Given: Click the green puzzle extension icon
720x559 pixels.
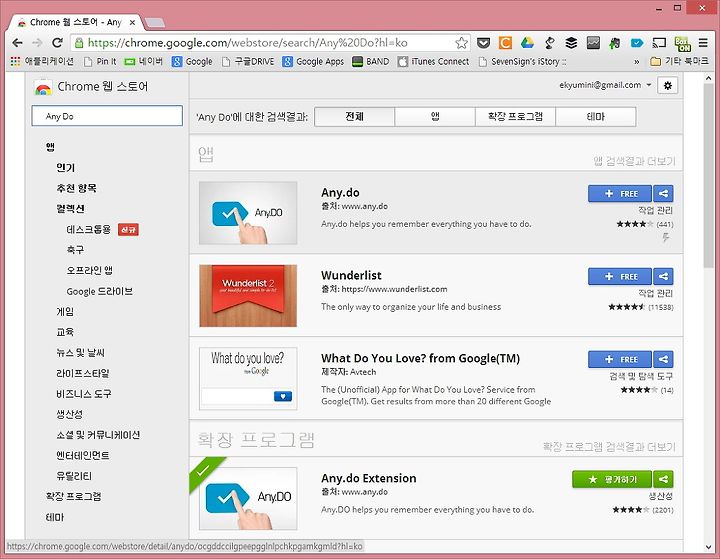Looking at the screenshot, I should click(x=615, y=43).
